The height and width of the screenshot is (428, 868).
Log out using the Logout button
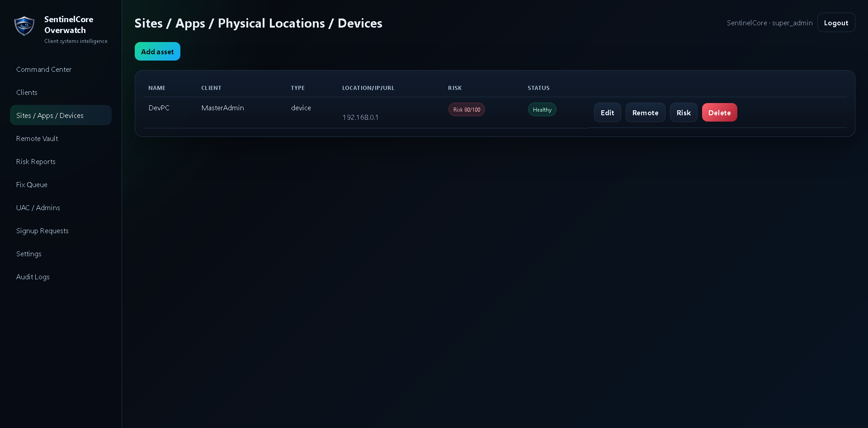pyautogui.click(x=836, y=23)
